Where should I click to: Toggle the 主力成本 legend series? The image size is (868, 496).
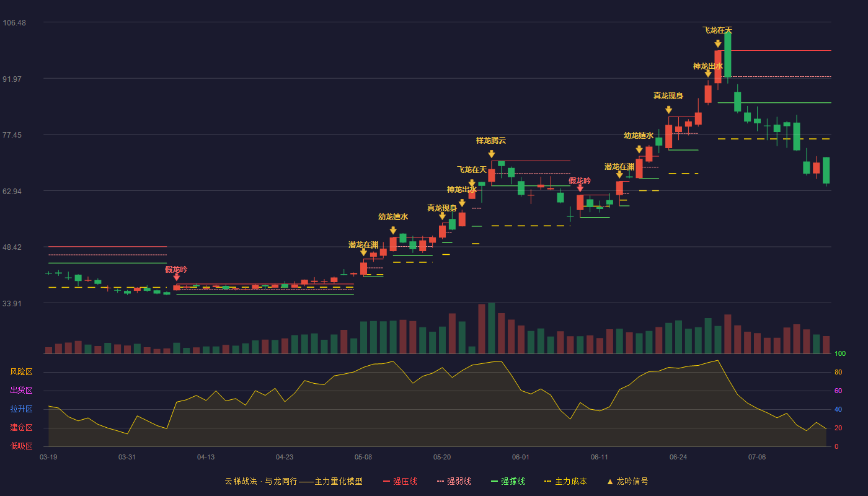tap(565, 481)
